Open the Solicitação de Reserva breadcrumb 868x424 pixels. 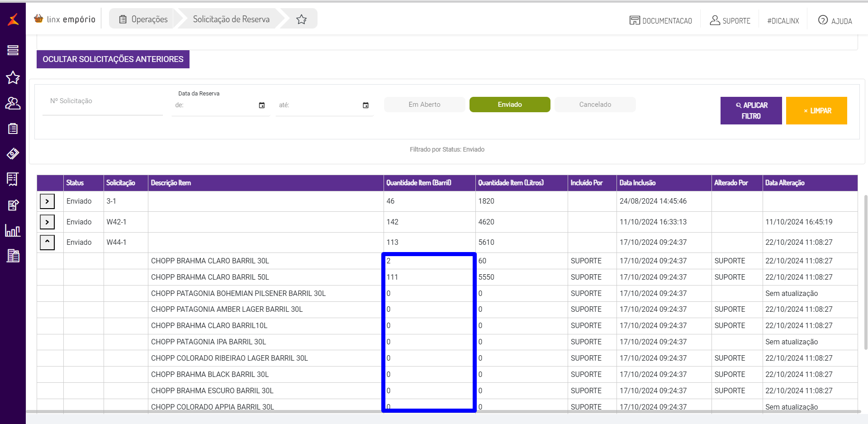click(231, 19)
